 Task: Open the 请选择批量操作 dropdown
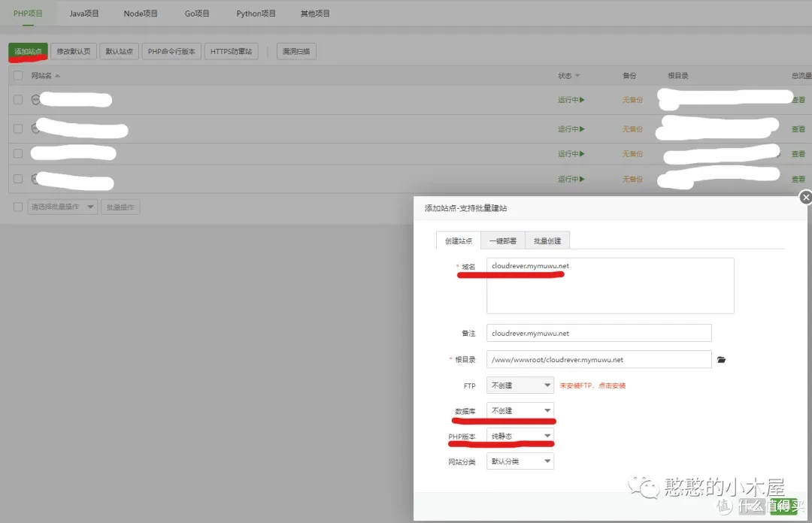pyautogui.click(x=62, y=207)
